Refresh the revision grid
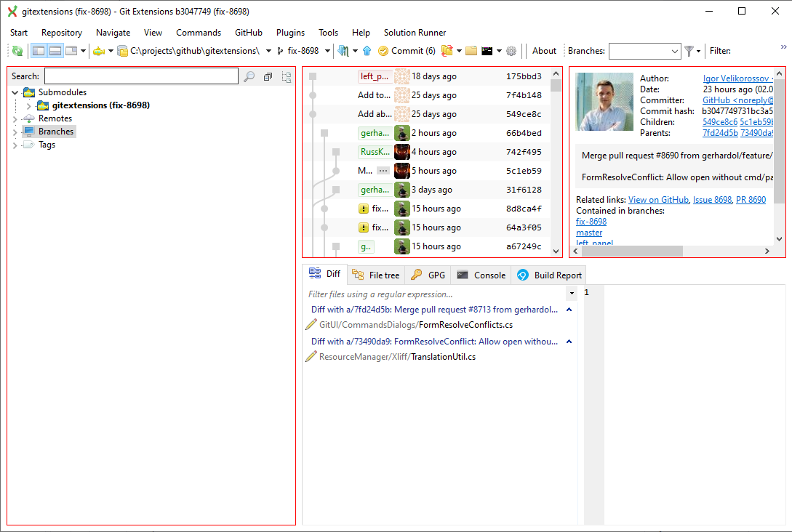792x532 pixels. pos(16,51)
